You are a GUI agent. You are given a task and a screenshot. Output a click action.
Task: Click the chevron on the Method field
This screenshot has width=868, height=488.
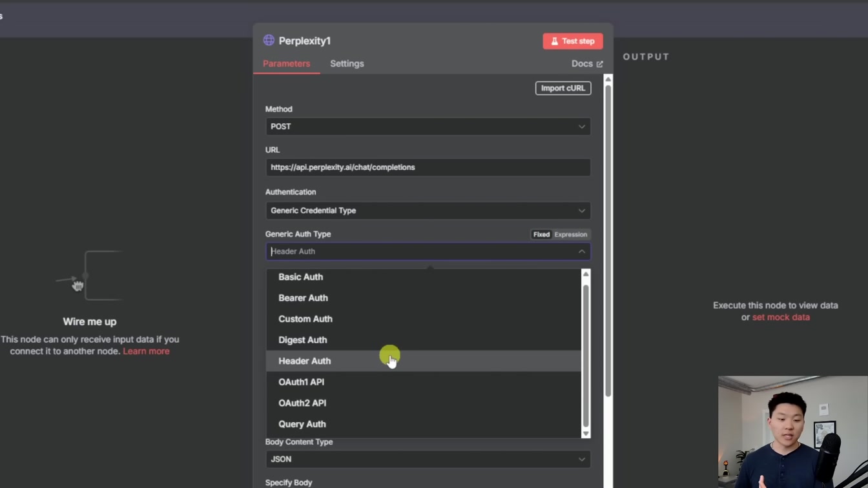(x=582, y=127)
